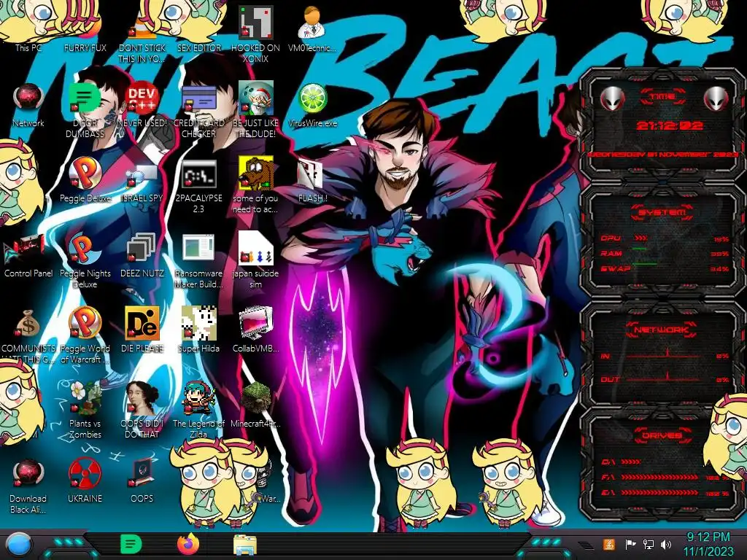
Task: Launch Firefox from the taskbar
Action: (188, 544)
